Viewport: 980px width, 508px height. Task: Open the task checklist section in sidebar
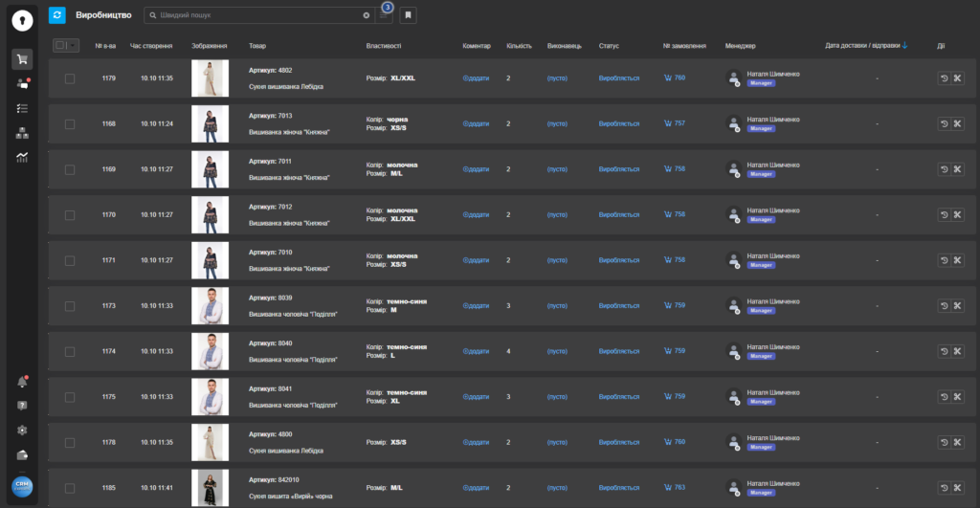point(22,108)
